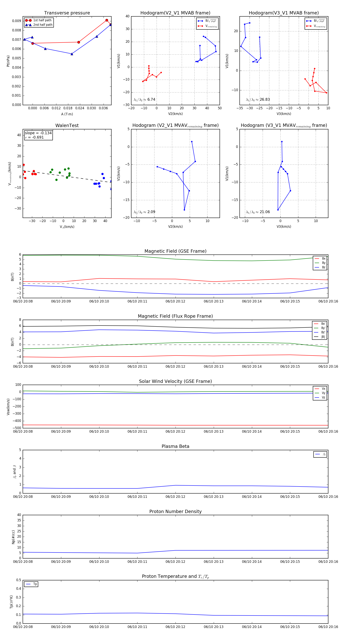Click the "Hodogram (V2_V1 MVAV remaining frame)" title

175,125
